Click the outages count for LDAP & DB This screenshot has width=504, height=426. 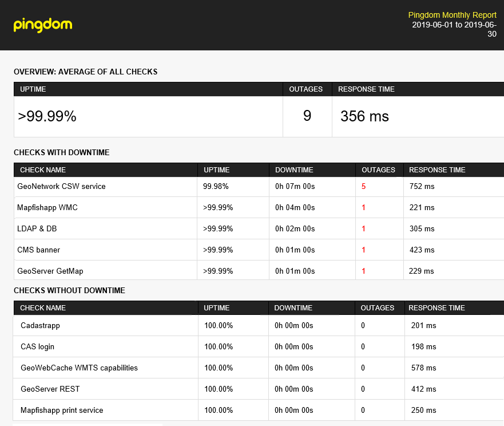(363, 229)
